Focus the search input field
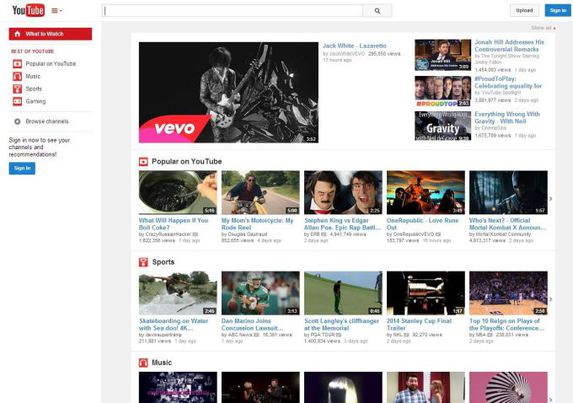 click(x=232, y=11)
